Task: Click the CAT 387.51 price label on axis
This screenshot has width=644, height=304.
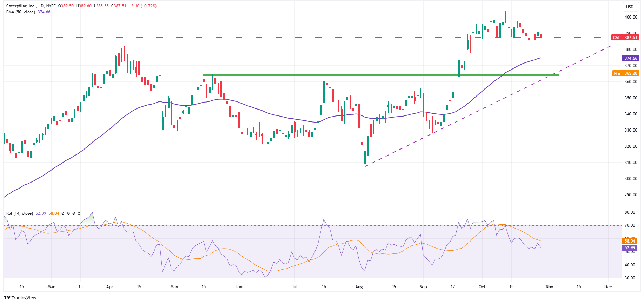Action: pyautogui.click(x=625, y=38)
